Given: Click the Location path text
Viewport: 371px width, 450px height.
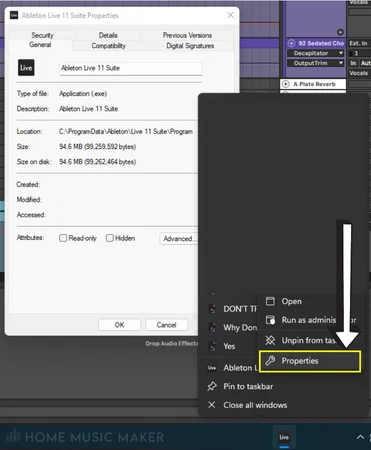Looking at the screenshot, I should (126, 132).
